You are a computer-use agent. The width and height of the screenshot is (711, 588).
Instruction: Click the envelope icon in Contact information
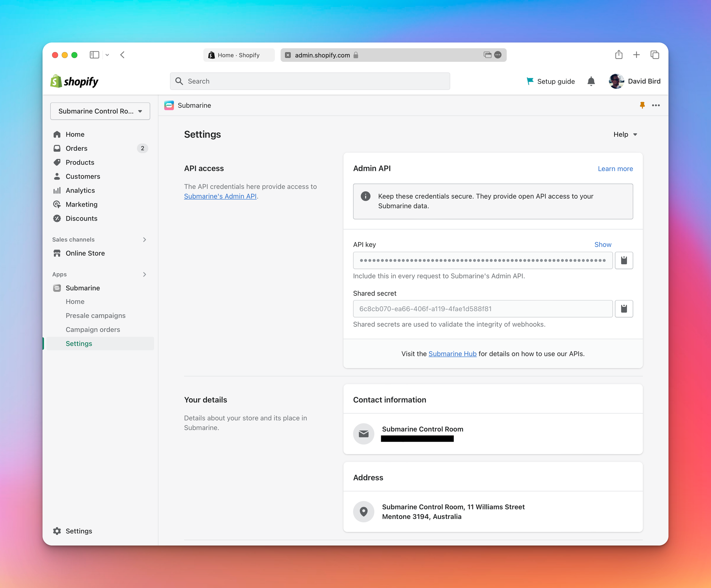363,433
